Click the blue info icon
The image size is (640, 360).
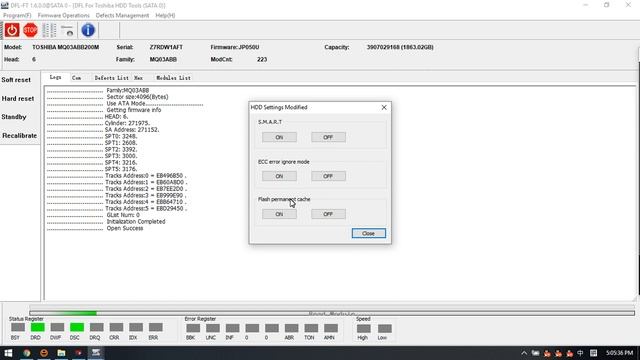(88, 30)
